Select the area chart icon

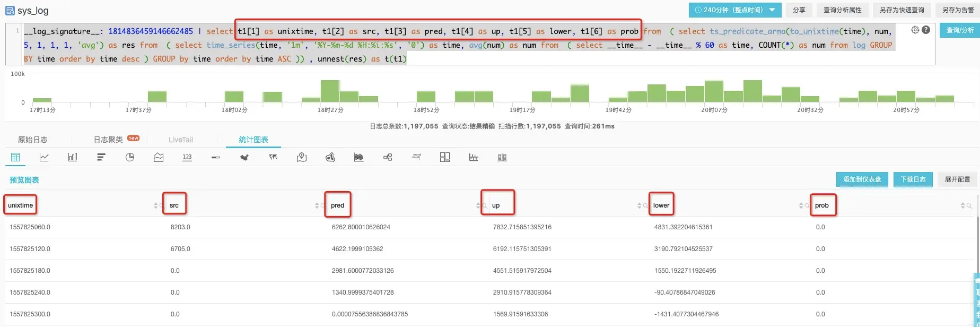coord(159,157)
